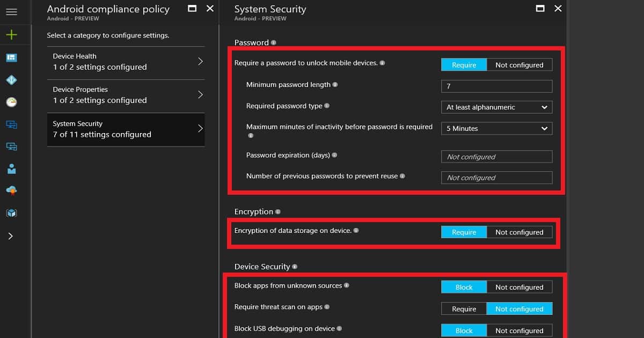The width and height of the screenshot is (644, 338).
Task: Show info for Block apps from unknown sources
Action: click(347, 285)
